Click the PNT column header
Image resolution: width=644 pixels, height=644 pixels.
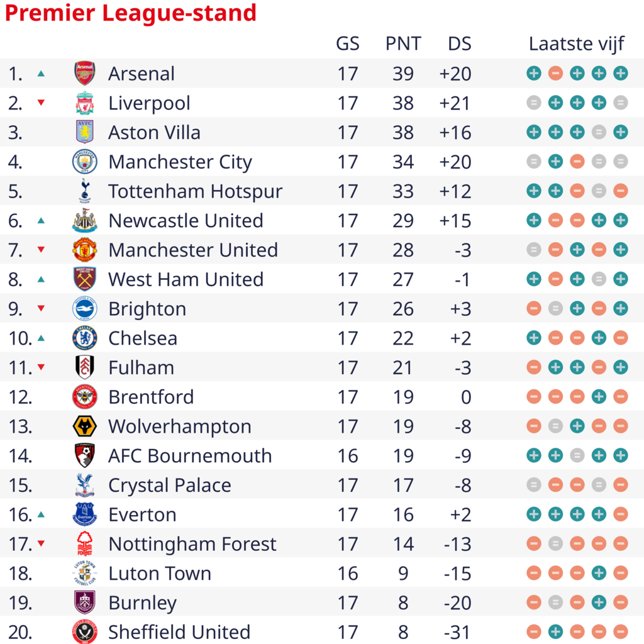click(403, 43)
